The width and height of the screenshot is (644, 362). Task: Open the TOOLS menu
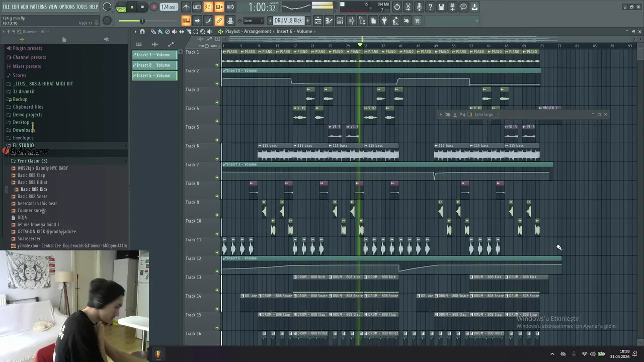[x=82, y=7]
